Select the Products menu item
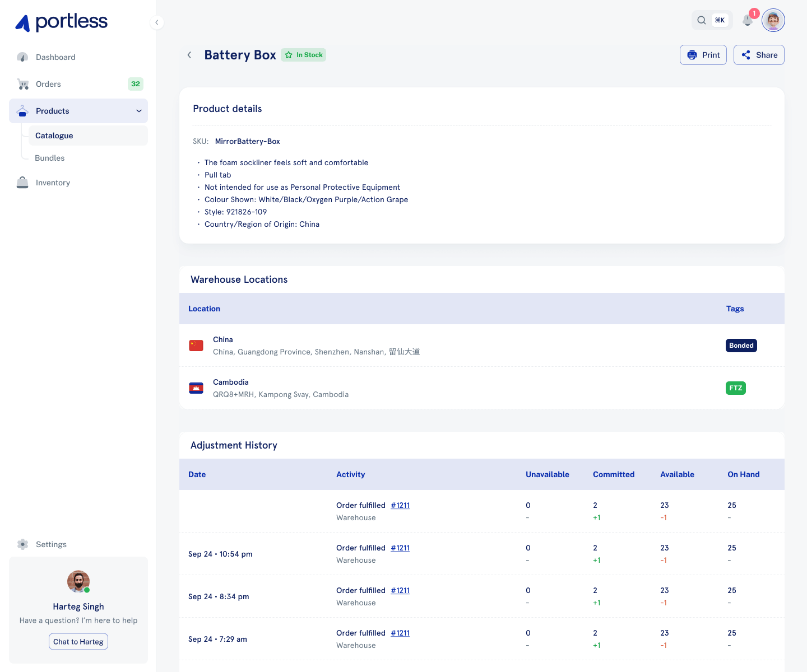This screenshot has height=672, width=807. [x=78, y=111]
